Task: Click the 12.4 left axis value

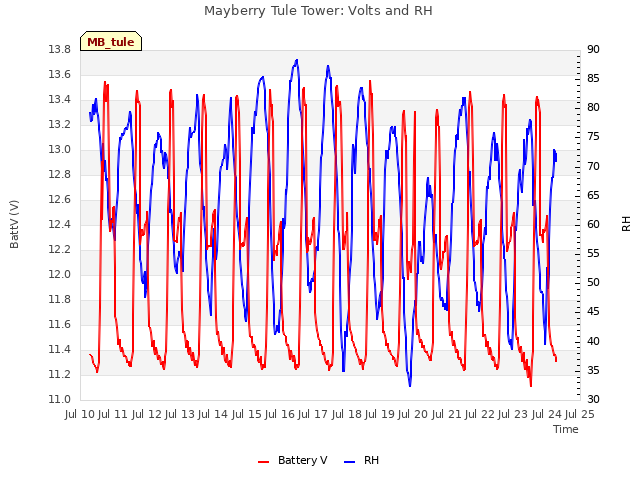Action: (60, 224)
